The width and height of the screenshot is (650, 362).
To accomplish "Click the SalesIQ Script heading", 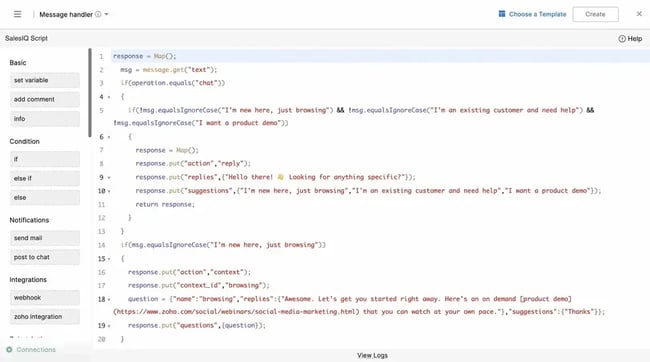I will tap(26, 38).
